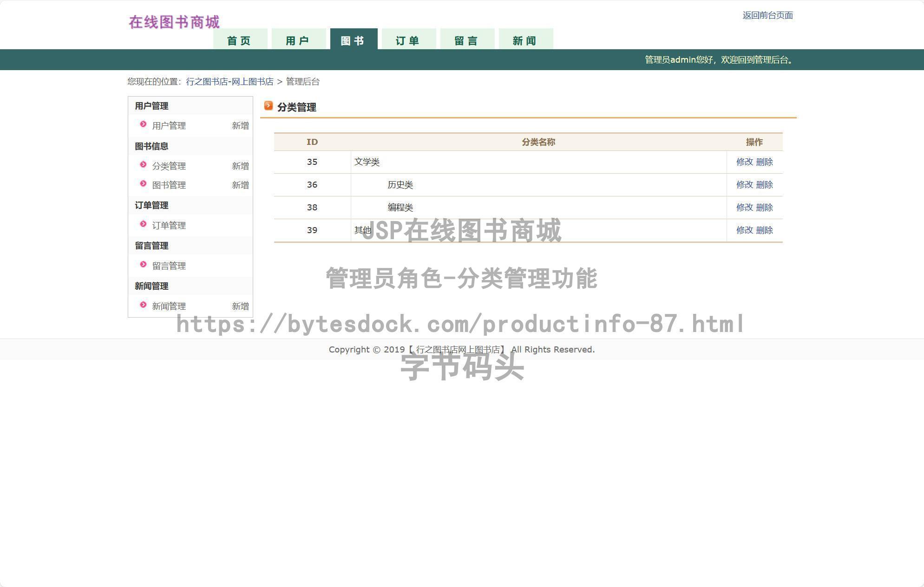This screenshot has width=924, height=587.
Task: Click 新增 next to 分类管理
Action: pos(240,166)
